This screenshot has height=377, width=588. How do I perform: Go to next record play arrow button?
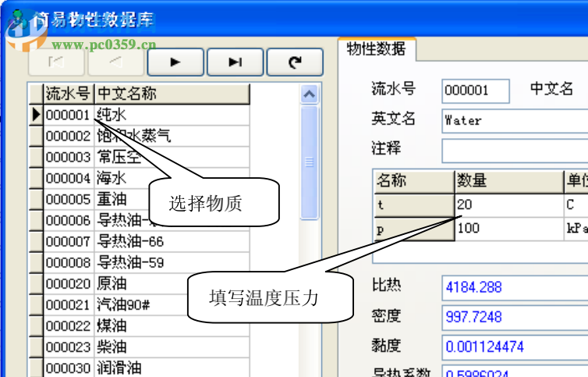175,62
